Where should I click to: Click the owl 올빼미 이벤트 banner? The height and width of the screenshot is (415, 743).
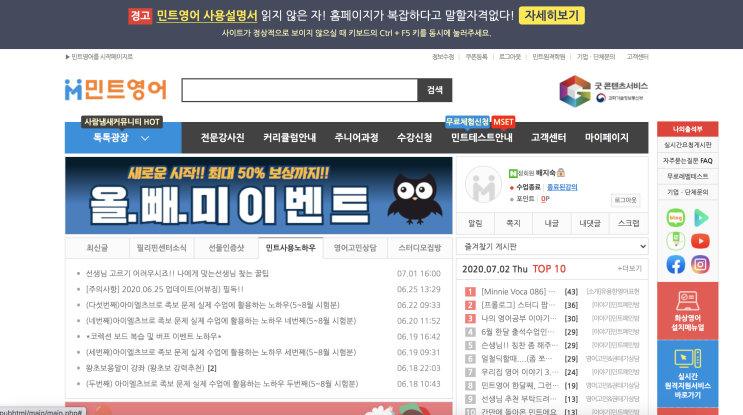pyautogui.click(x=259, y=196)
